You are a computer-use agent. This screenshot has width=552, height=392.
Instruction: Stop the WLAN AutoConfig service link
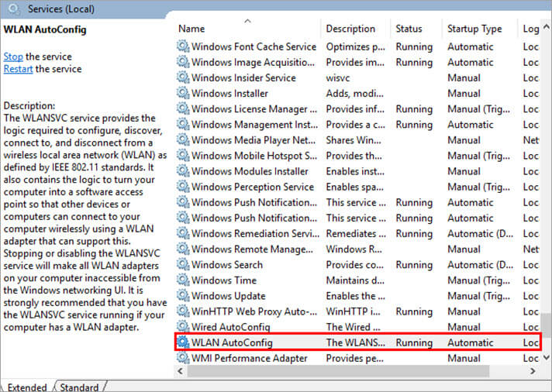coord(13,57)
